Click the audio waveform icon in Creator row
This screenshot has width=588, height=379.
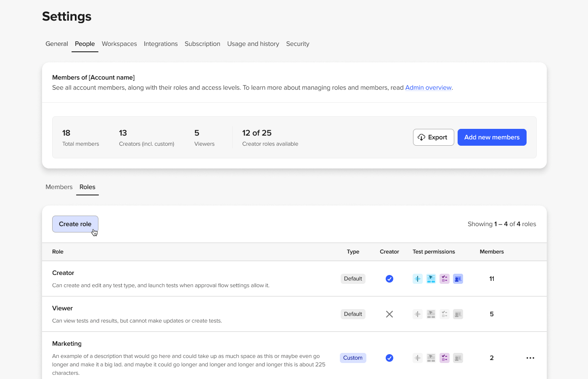click(417, 279)
